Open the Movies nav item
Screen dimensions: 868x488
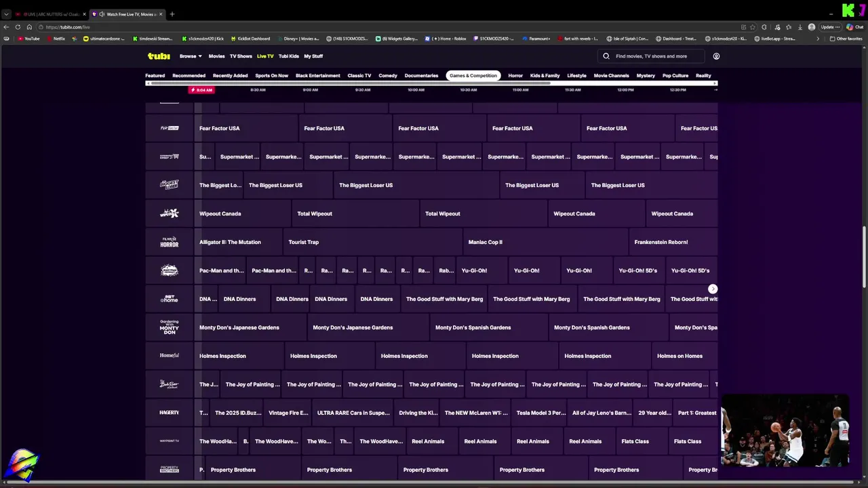216,56
